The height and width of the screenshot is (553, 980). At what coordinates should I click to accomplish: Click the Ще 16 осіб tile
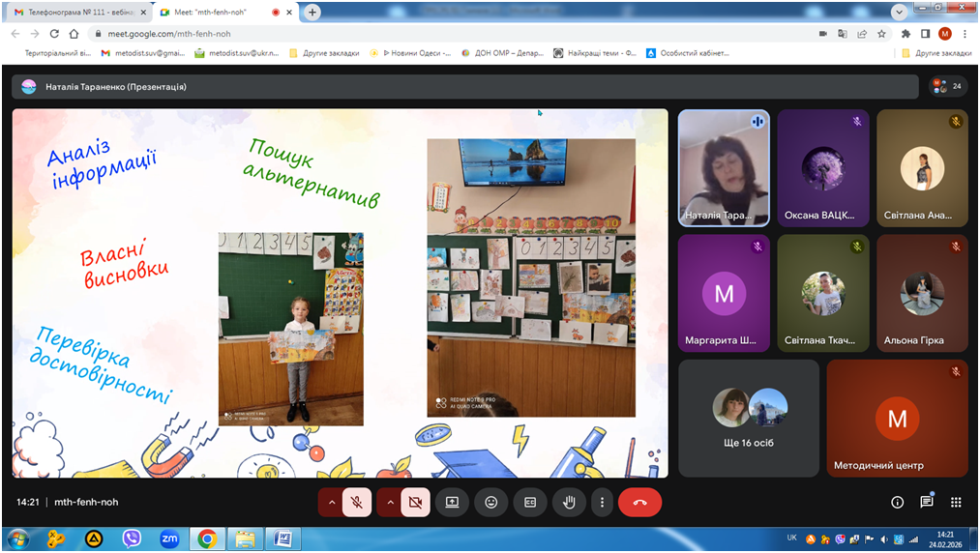tap(749, 418)
